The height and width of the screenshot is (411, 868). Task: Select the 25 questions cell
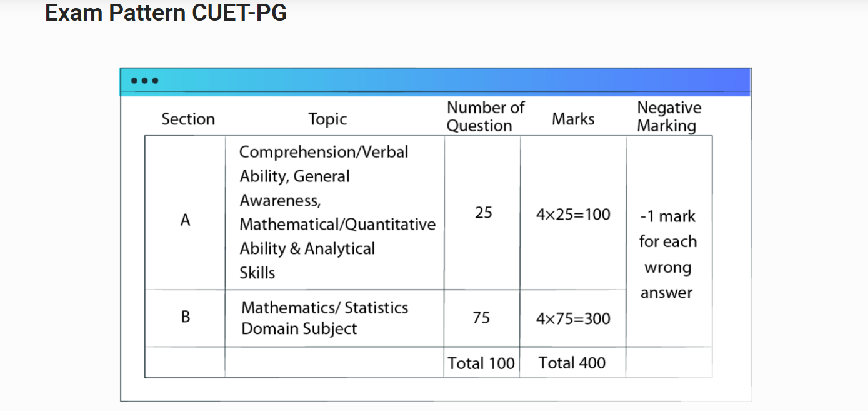pos(483,213)
